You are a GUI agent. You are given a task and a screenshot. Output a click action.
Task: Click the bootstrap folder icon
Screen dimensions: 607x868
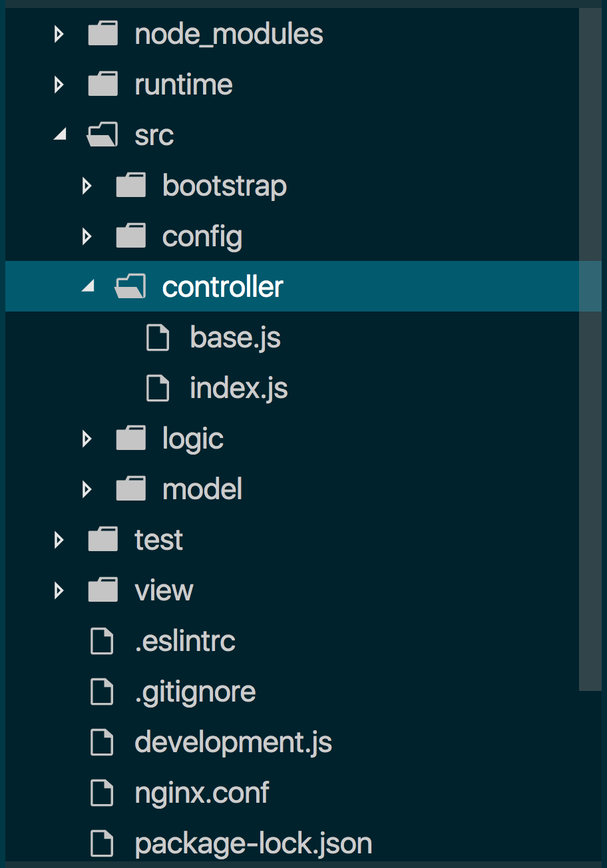pos(130,186)
